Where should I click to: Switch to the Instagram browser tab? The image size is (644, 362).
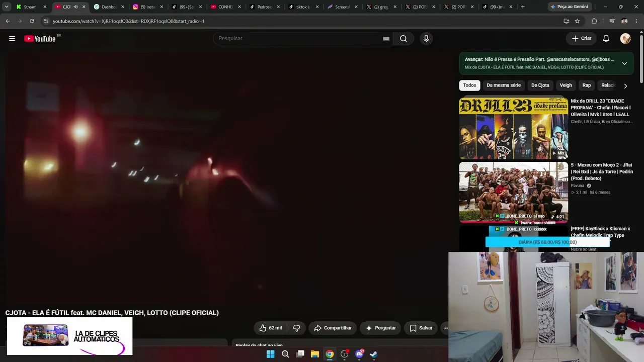(148, 7)
